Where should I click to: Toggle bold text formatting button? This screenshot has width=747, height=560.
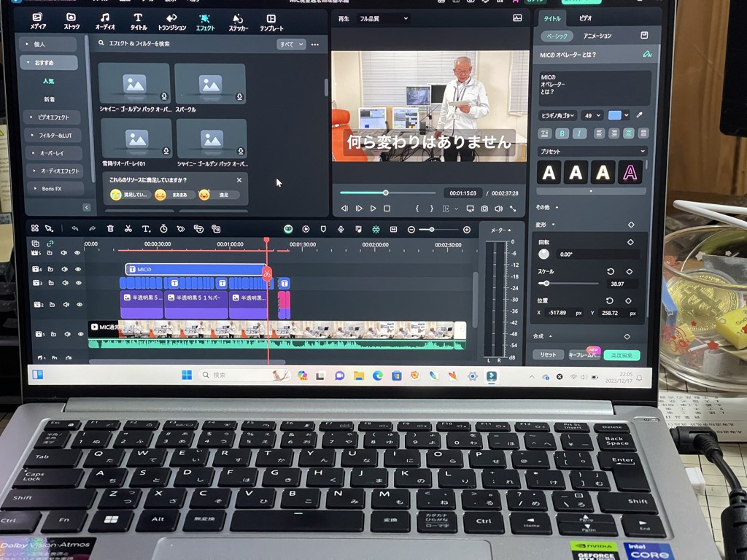(562, 133)
